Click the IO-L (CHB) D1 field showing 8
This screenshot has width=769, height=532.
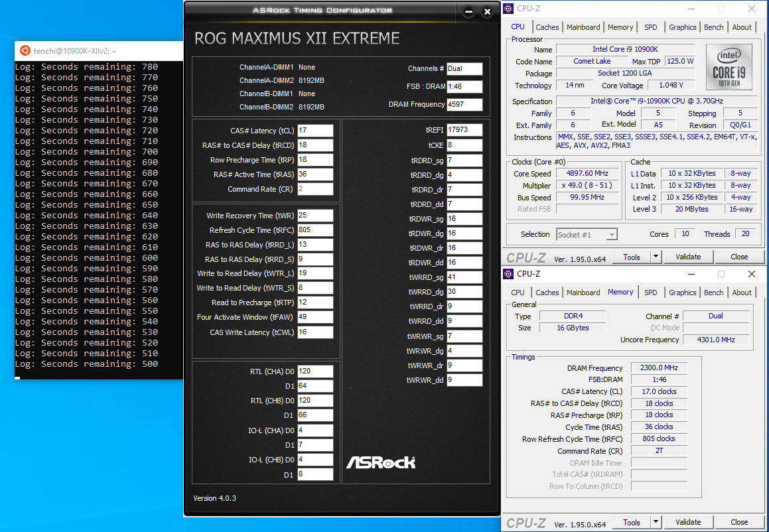(x=315, y=475)
